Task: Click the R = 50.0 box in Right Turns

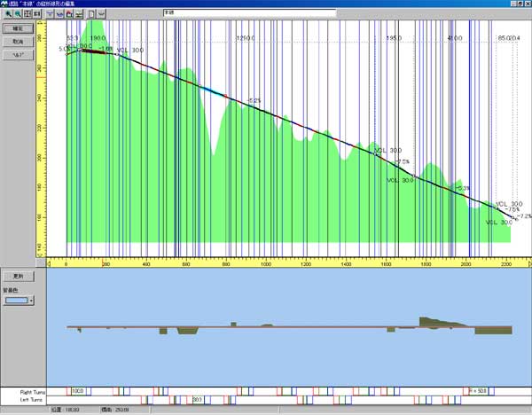Action: tap(478, 391)
